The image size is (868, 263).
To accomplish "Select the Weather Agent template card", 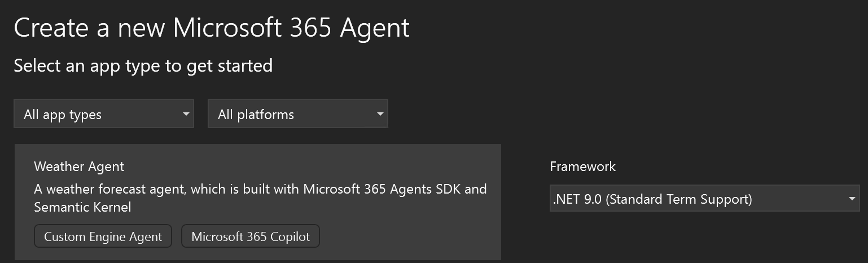I will (x=258, y=201).
